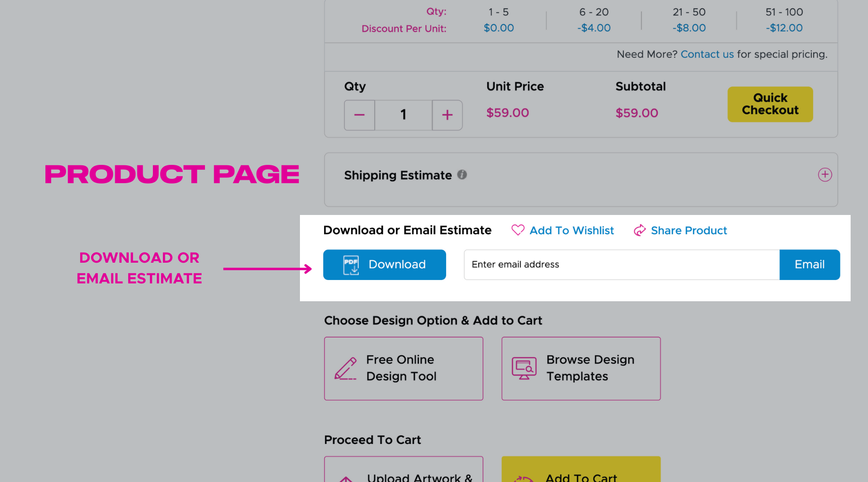Decrease quantity with the minus button
Screen dimensions: 868x482
point(359,115)
